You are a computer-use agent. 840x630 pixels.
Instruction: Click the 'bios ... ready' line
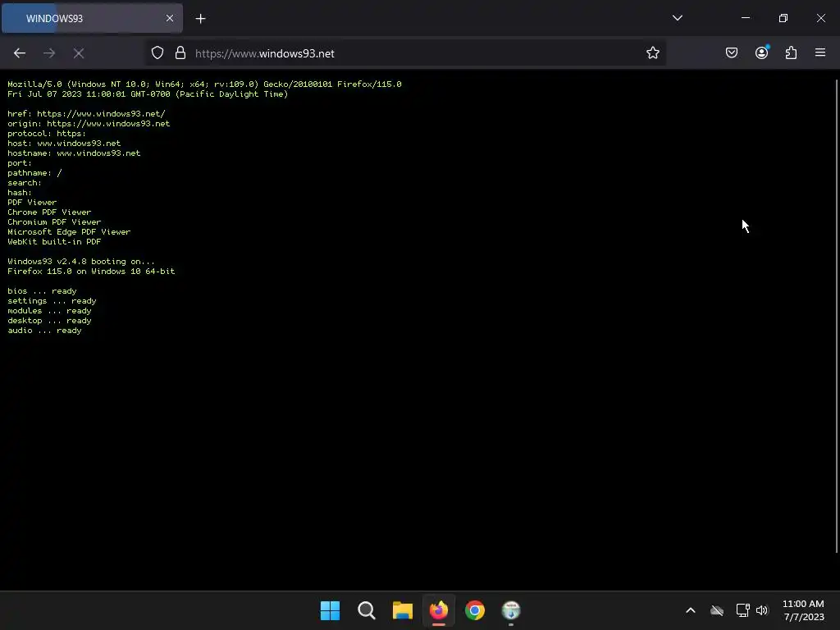tap(42, 291)
